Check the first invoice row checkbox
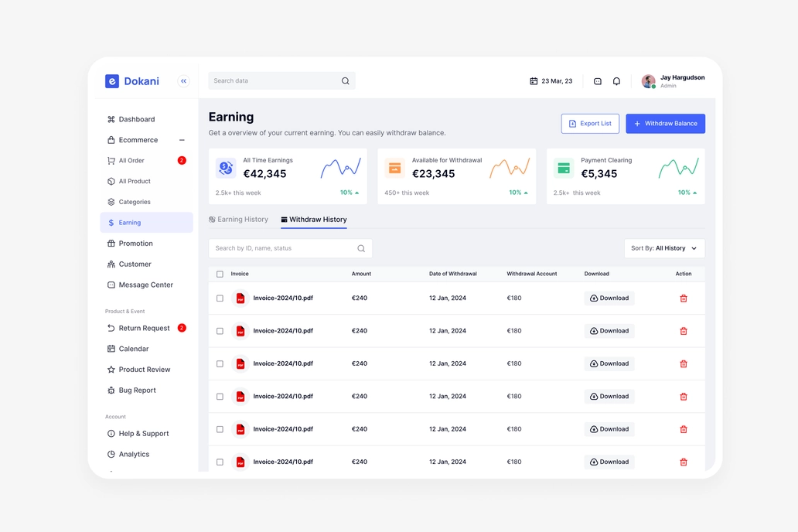Screen dimensions: 798x532 pos(220,298)
